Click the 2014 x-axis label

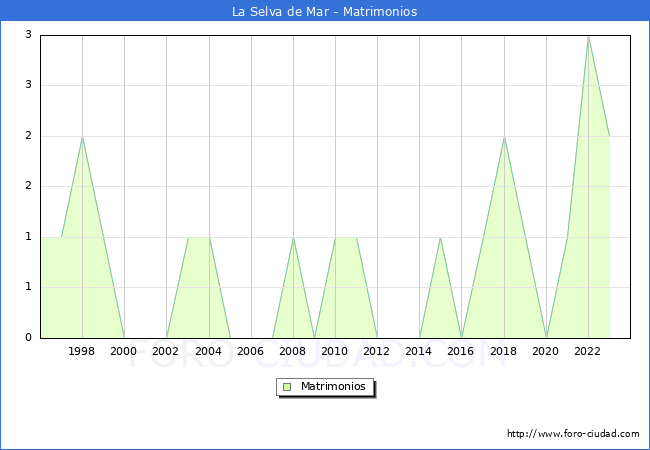[x=419, y=351]
